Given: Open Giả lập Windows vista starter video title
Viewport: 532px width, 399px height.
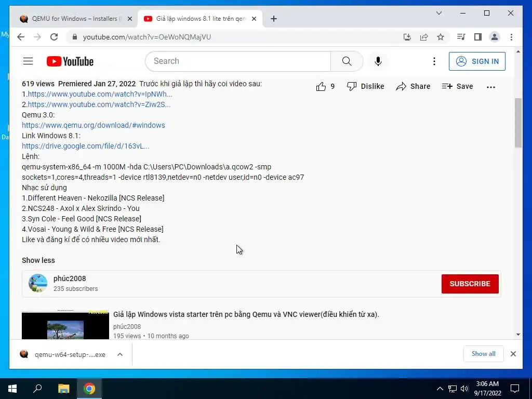Looking at the screenshot, I should (246, 314).
